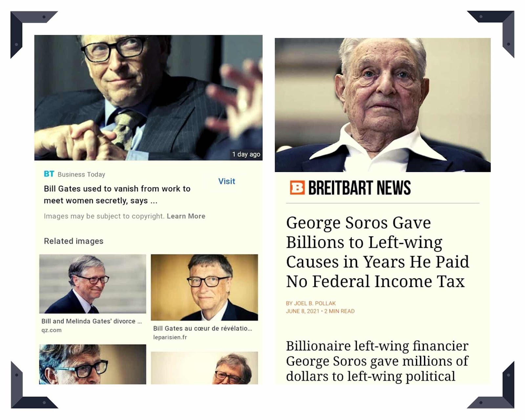Click the Breitbart B logo icon
Image resolution: width=525 pixels, height=420 pixels.
click(x=297, y=187)
